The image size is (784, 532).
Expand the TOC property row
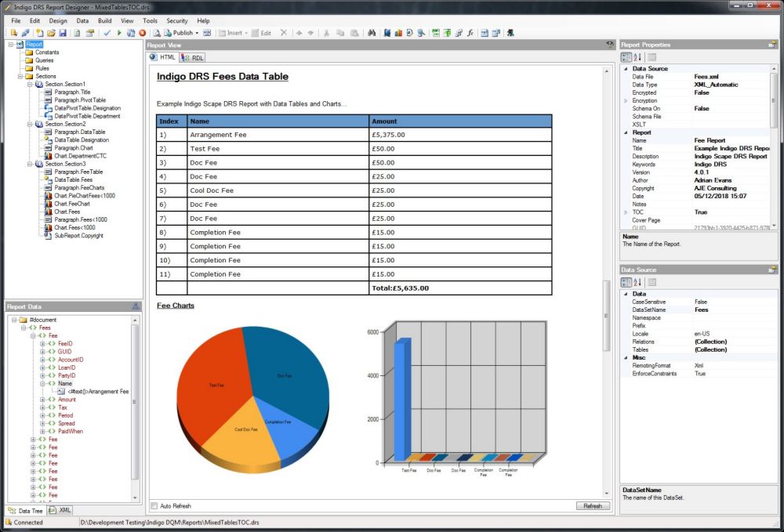[x=626, y=212]
